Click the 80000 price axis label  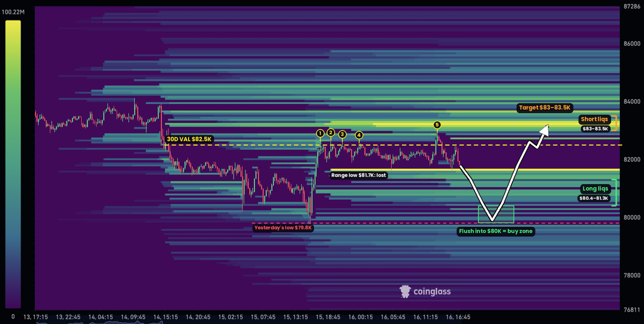[x=633, y=217]
